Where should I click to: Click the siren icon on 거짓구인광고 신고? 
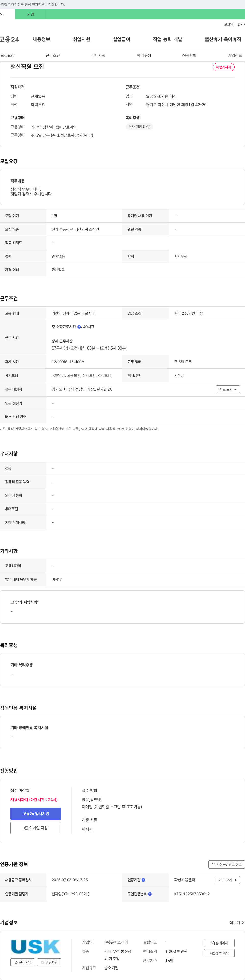pyautogui.click(x=213, y=864)
